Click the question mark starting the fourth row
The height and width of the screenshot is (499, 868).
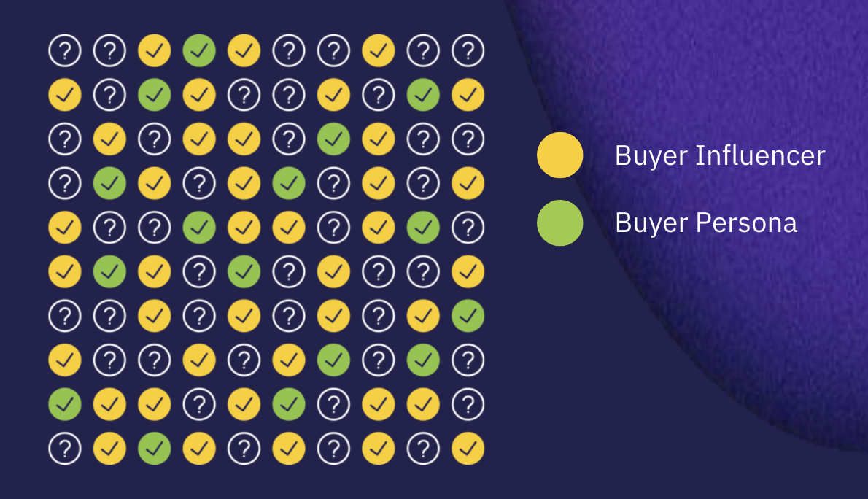[65, 183]
